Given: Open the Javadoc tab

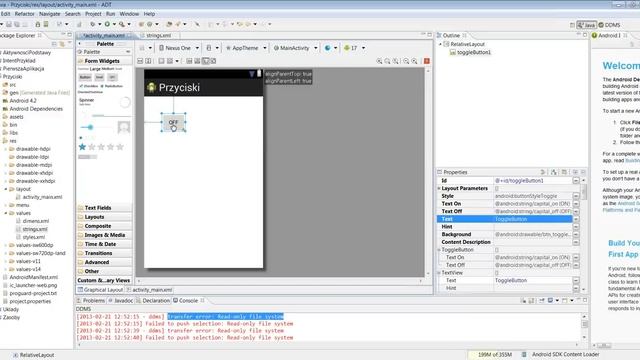Looking at the screenshot, I should click(x=121, y=301).
